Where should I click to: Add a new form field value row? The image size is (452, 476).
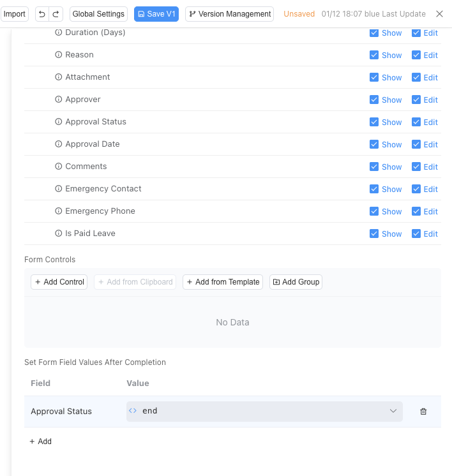(x=40, y=442)
